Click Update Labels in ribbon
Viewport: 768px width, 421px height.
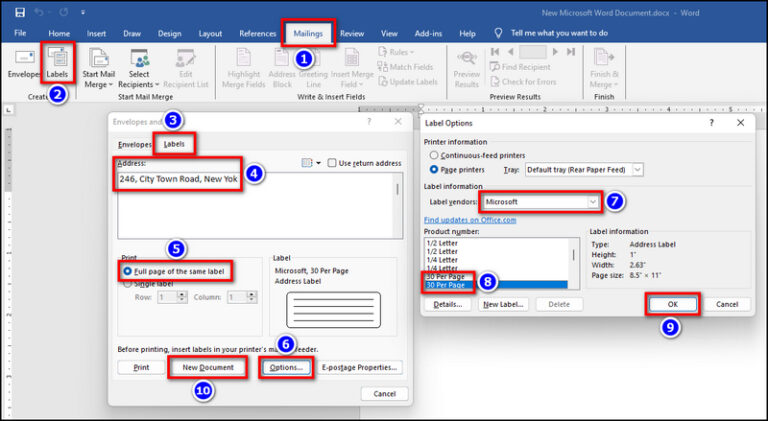point(408,82)
